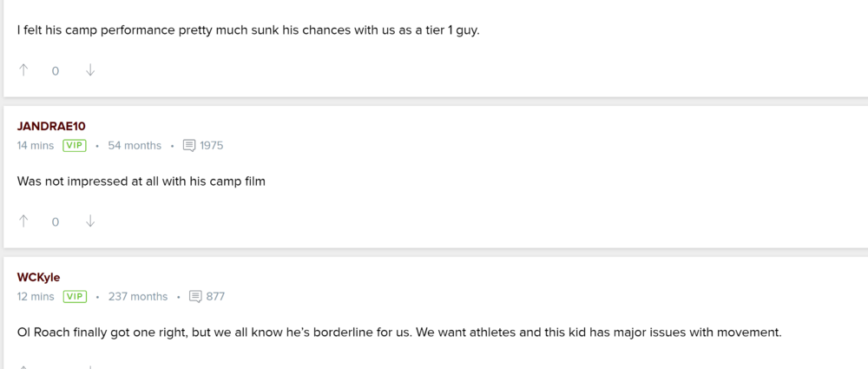Click the 14 mins timestamp
868x369 pixels.
pyautogui.click(x=36, y=146)
